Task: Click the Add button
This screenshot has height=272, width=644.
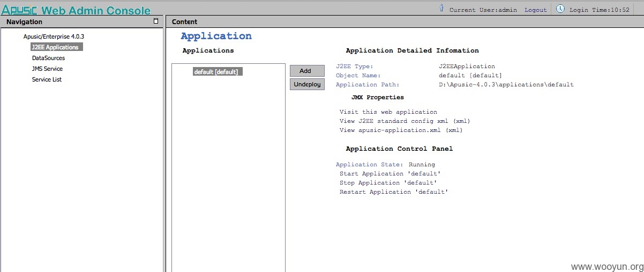Action: coord(307,71)
